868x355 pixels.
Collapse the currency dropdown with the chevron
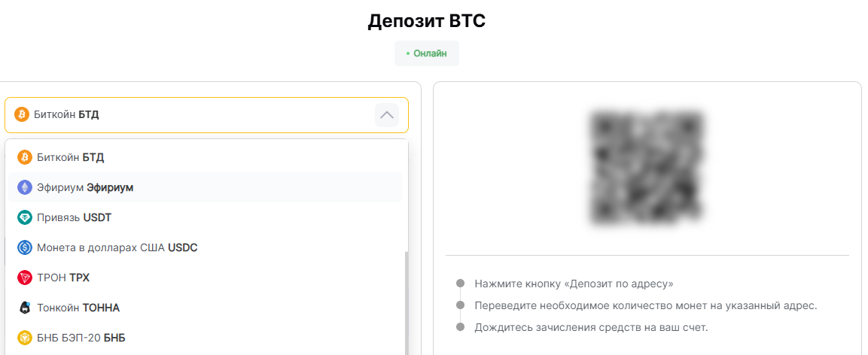[387, 115]
